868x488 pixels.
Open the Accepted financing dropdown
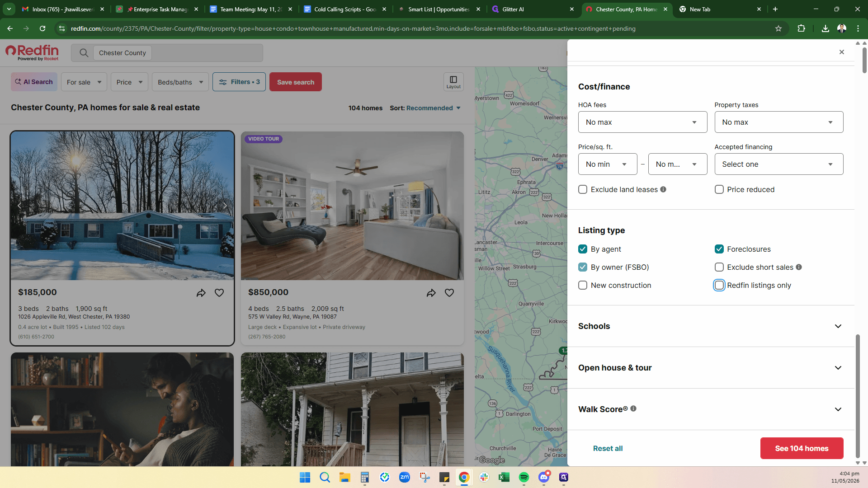coord(778,164)
